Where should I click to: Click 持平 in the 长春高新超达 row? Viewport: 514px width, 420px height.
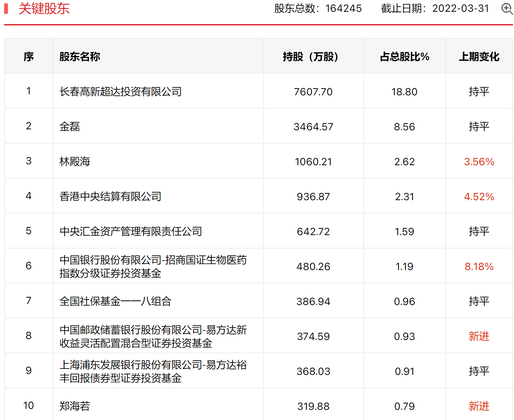[479, 91]
